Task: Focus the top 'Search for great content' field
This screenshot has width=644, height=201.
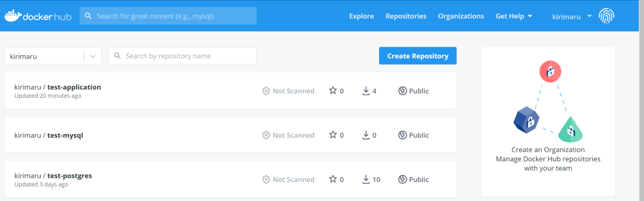Action: click(x=168, y=16)
